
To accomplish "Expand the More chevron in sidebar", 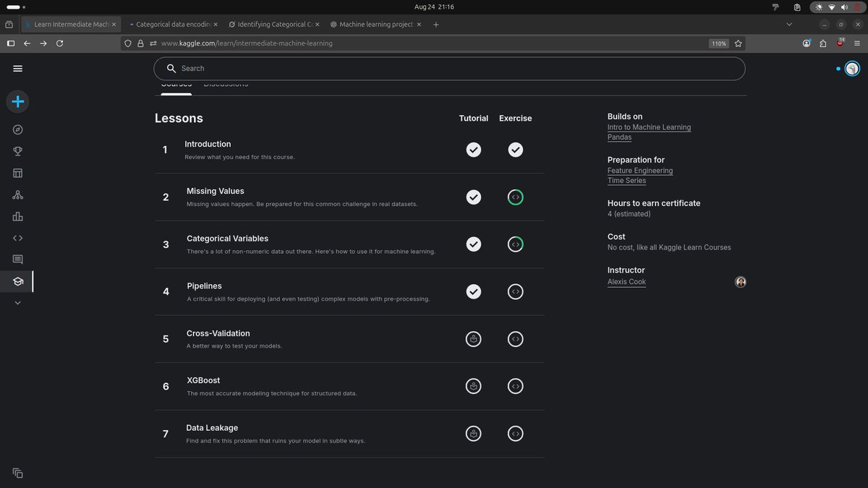I will (x=18, y=303).
